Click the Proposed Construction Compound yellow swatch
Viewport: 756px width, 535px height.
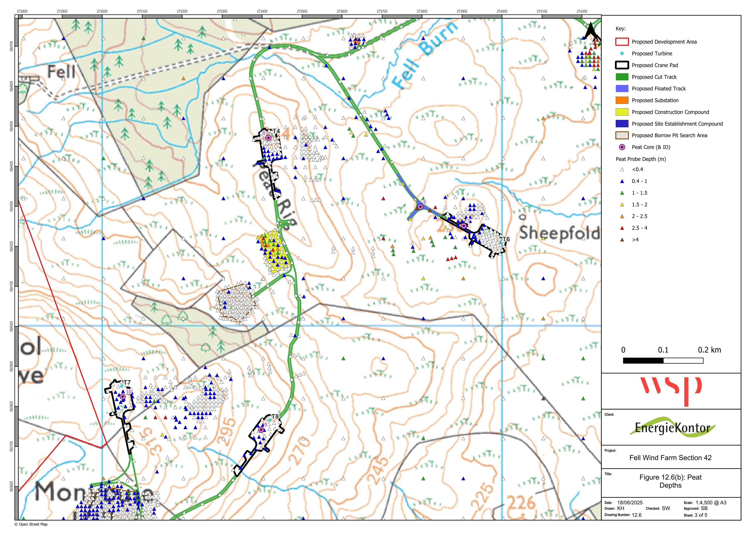coord(622,112)
